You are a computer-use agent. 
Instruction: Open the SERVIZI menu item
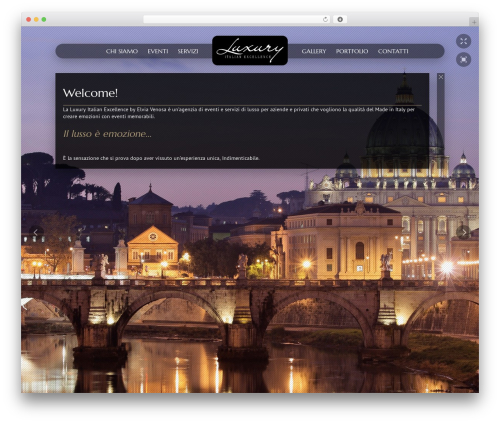[188, 51]
